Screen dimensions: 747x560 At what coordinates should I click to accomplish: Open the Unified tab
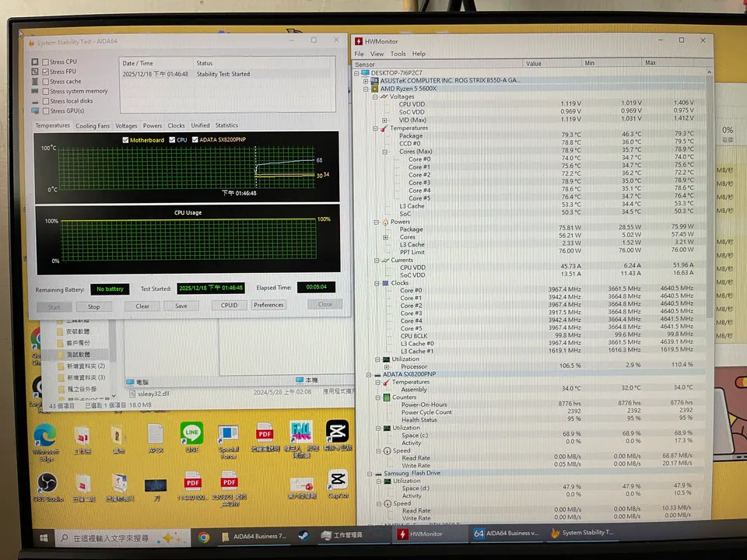tap(200, 125)
